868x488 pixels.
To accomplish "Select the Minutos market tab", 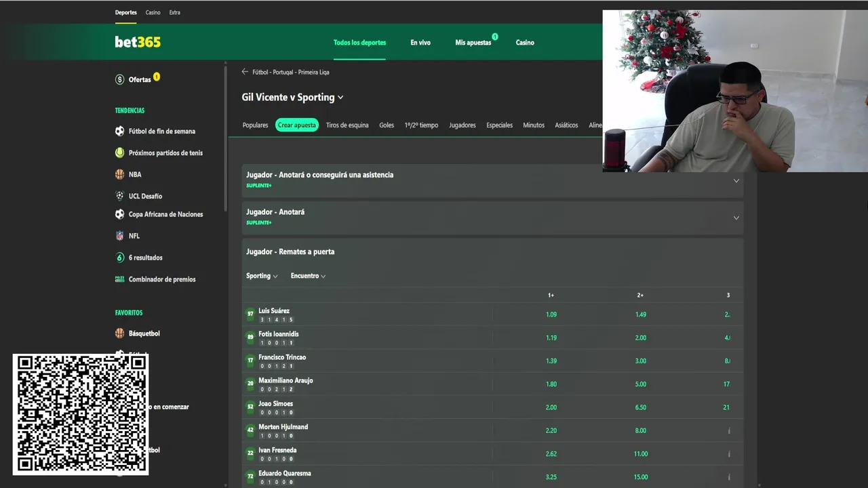I will [x=534, y=125].
